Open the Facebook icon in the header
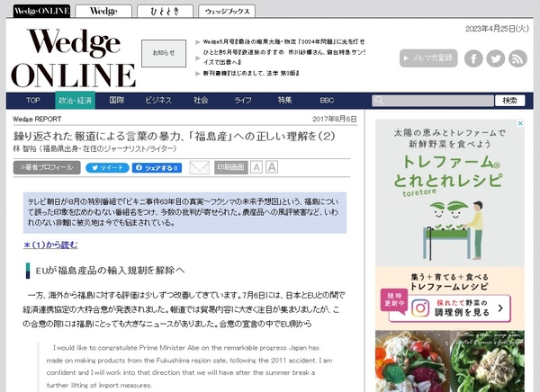 point(473,58)
